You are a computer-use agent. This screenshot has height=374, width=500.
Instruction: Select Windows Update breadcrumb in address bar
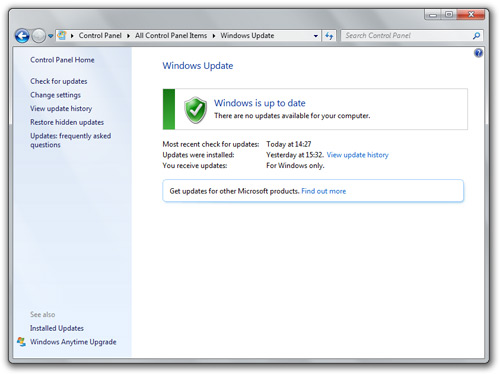[x=247, y=35]
